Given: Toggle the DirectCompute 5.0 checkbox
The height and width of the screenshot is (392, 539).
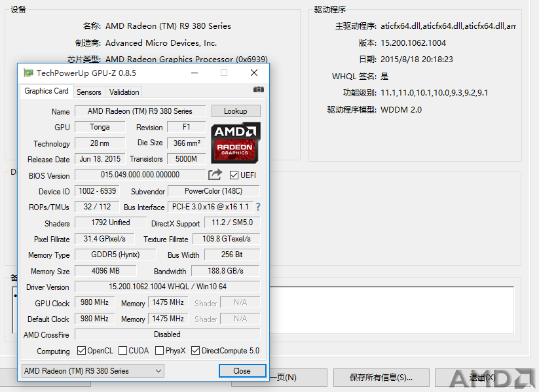Looking at the screenshot, I should [x=196, y=350].
